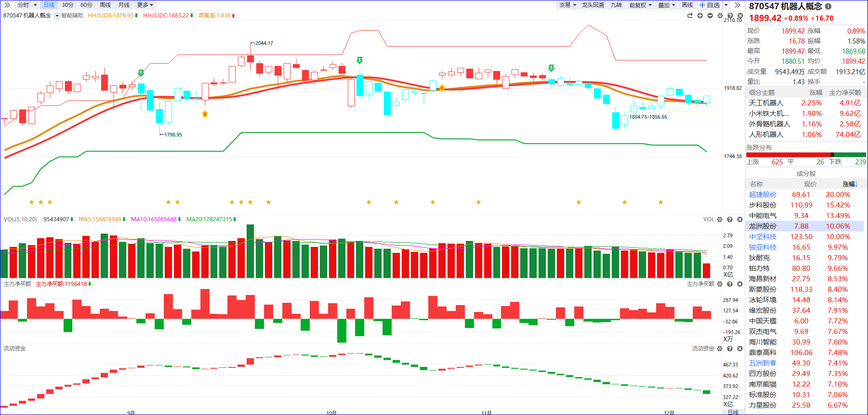Open settings gear of the VOL indicator panel
The width and height of the screenshot is (868, 415).
pyautogui.click(x=720, y=219)
